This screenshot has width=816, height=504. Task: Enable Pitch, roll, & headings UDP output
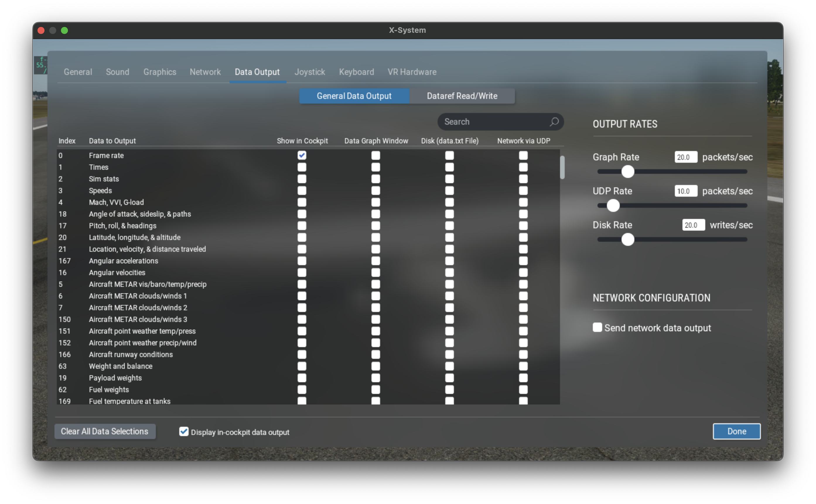point(523,226)
